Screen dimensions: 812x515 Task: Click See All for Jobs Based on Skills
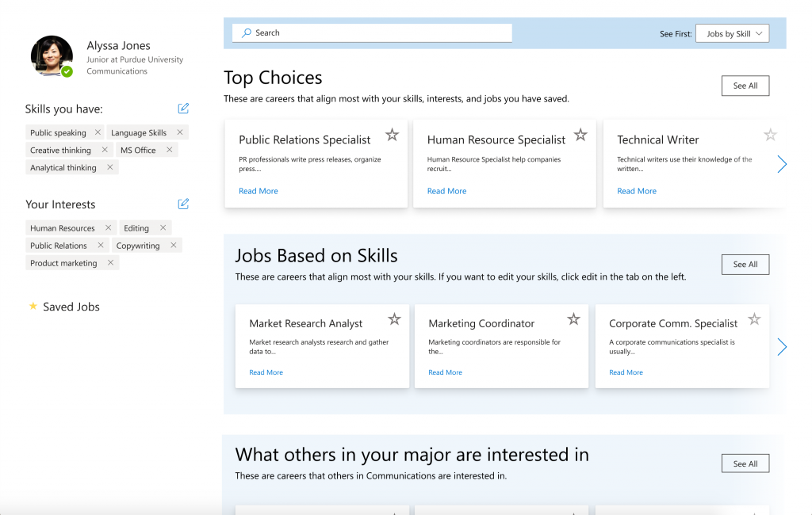(x=745, y=265)
